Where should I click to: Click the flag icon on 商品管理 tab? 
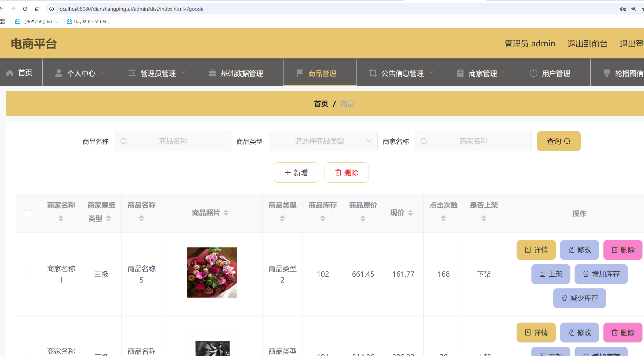[x=300, y=73]
